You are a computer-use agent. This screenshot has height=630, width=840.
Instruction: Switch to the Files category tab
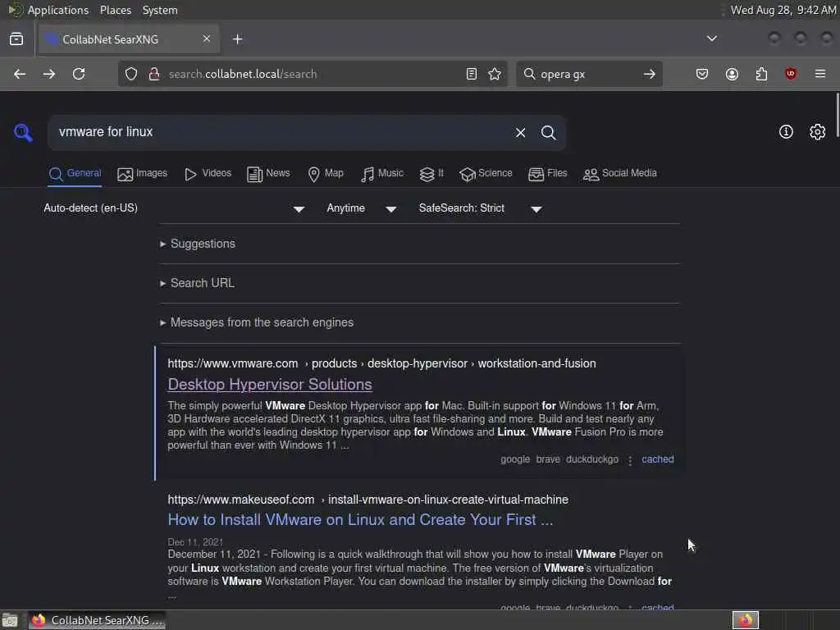point(547,174)
